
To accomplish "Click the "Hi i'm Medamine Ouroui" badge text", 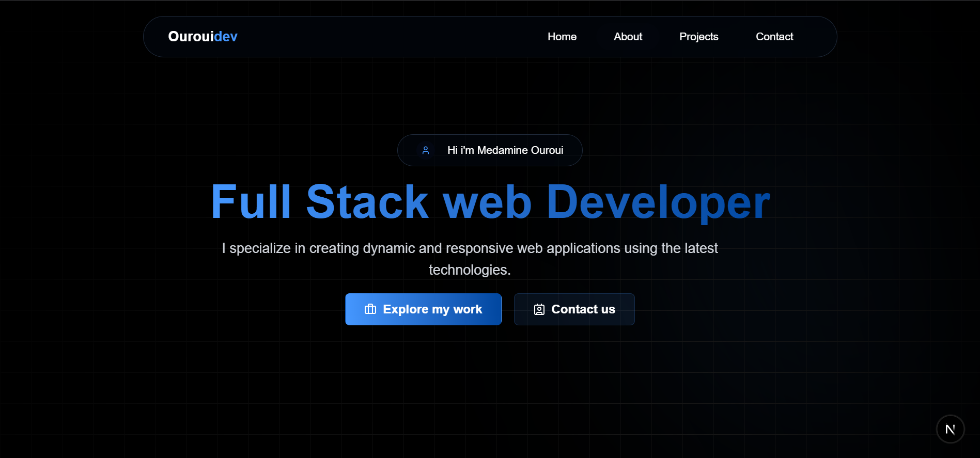I will 505,150.
